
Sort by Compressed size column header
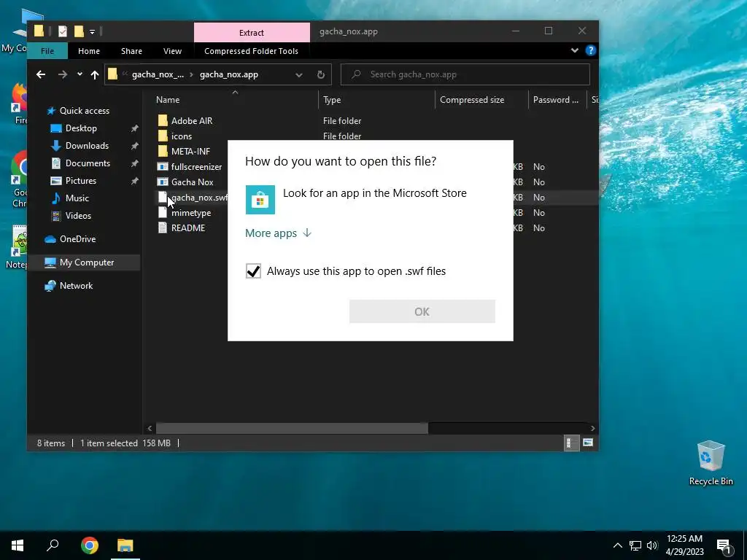coord(472,99)
